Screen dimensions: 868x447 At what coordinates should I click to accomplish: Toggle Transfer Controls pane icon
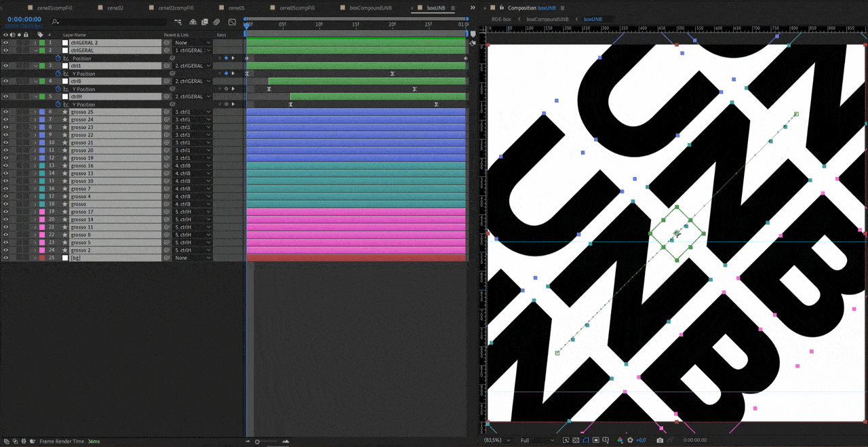[15, 441]
